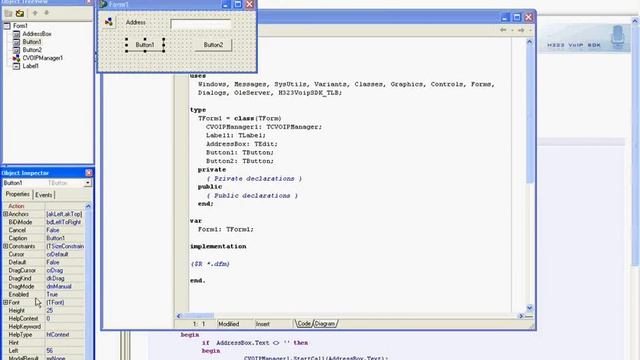Click scroll up arrow in right background window
The height and width of the screenshot is (360, 640).
(x=635, y=21)
